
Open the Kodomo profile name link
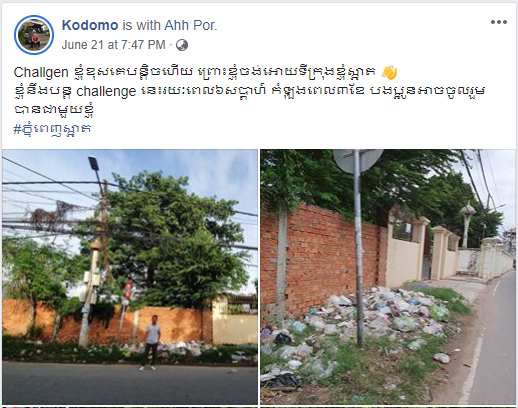click(90, 25)
